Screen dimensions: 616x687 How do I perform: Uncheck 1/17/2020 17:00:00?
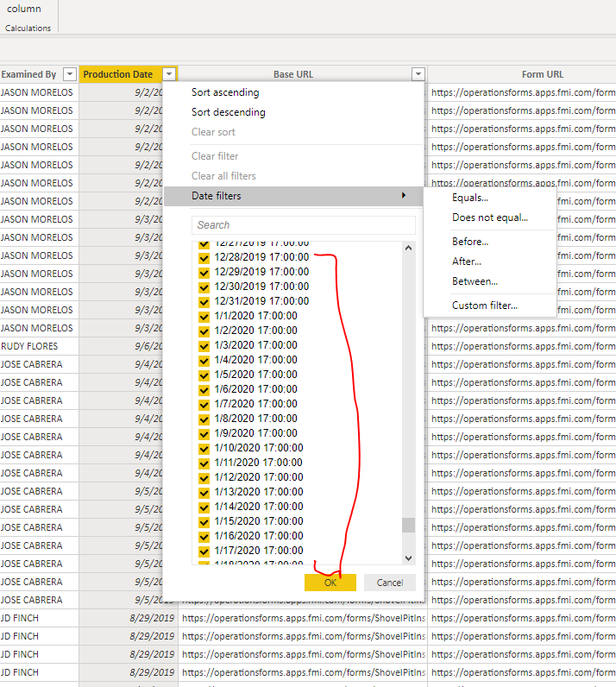pos(204,551)
